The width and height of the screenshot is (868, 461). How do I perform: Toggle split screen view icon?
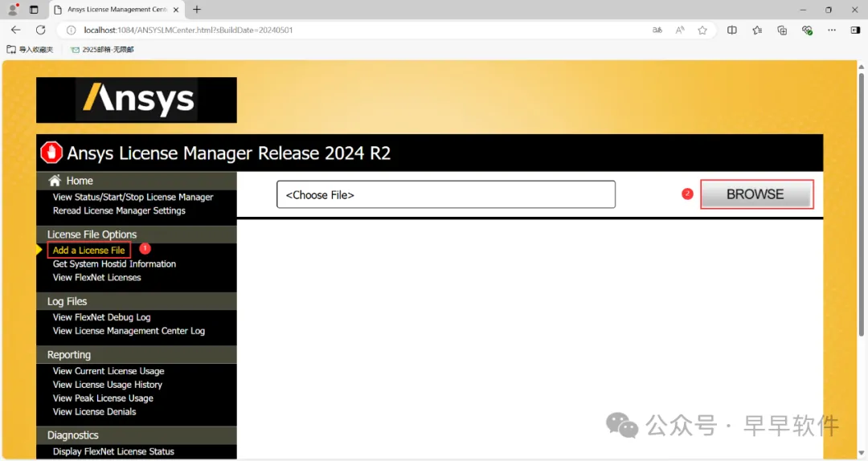click(732, 30)
